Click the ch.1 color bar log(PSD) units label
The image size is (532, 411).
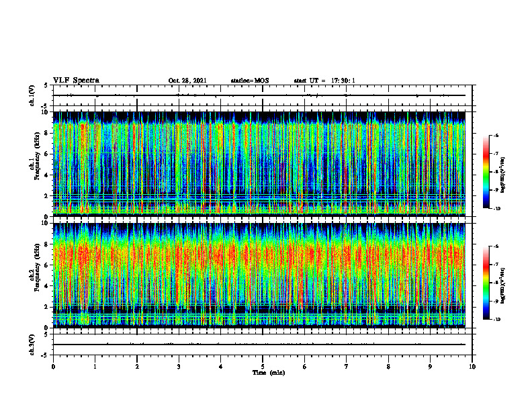[x=504, y=175]
